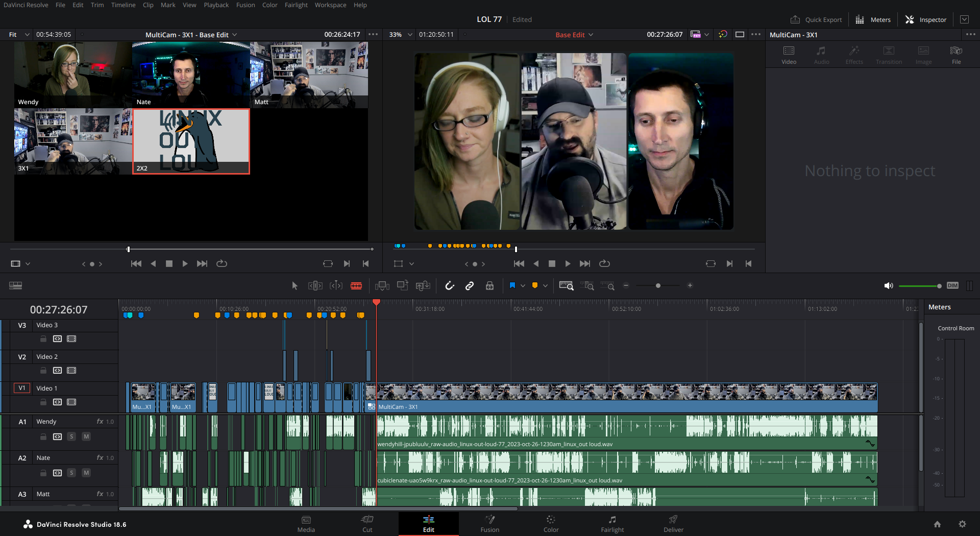Click the timeline timecode 00:27:26:07 field
The width and height of the screenshot is (980, 536).
click(59, 310)
